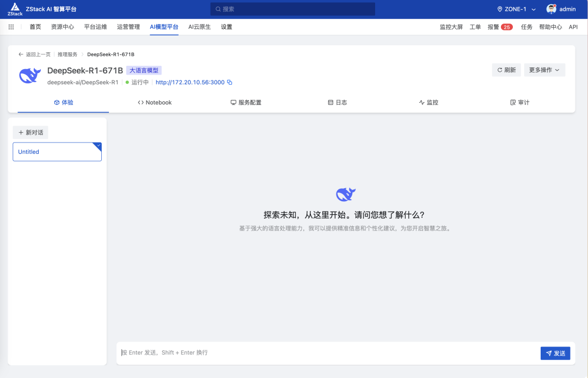
Task: Go to 首页 in the top menu
Action: pyautogui.click(x=35, y=27)
